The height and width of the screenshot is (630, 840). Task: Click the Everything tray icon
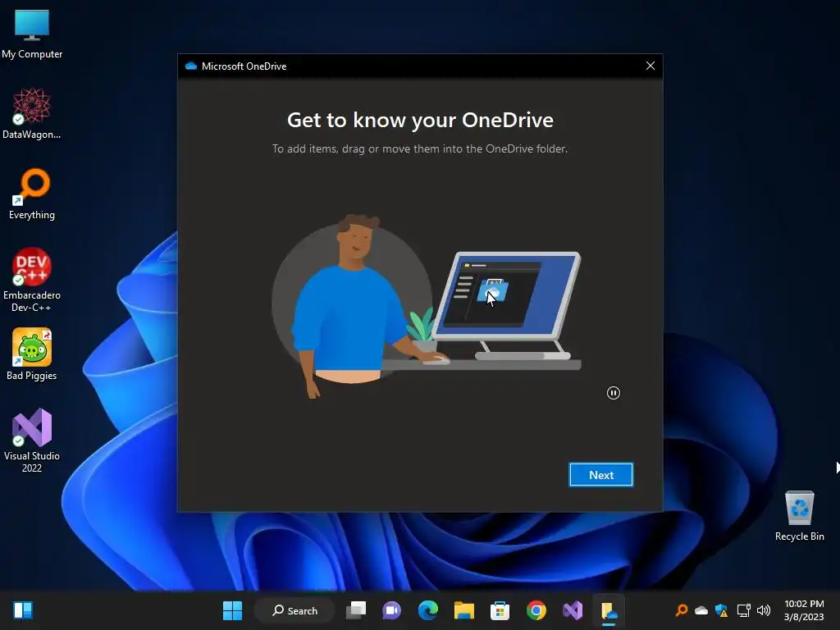pos(682,610)
